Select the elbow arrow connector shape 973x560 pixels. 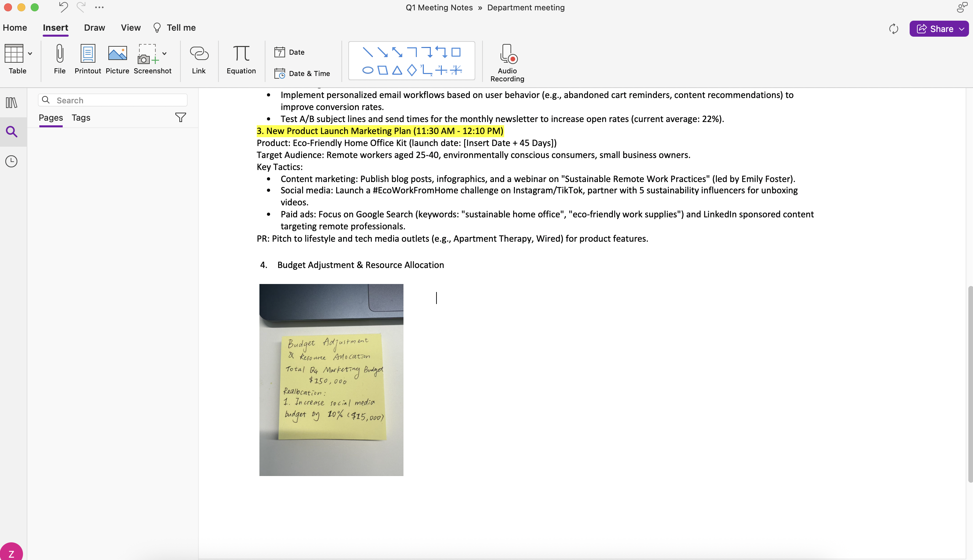[x=427, y=52]
